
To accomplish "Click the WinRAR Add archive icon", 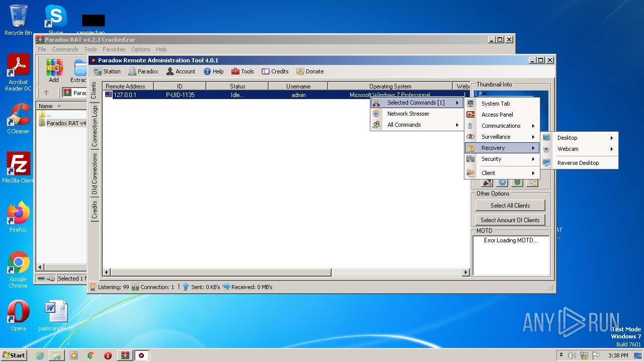I will pyautogui.click(x=54, y=70).
